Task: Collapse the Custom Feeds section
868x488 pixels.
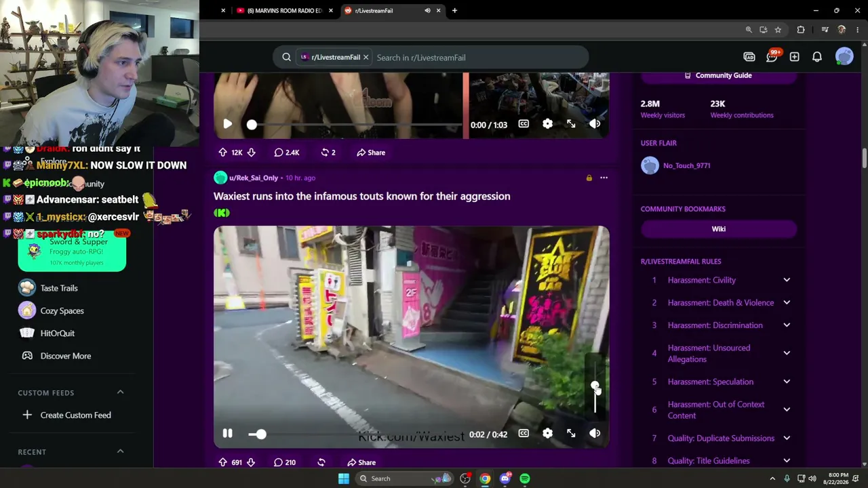Action: [120, 392]
